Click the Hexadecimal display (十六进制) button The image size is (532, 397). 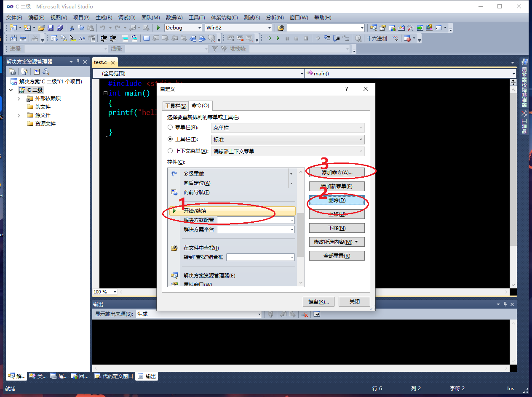pos(377,38)
